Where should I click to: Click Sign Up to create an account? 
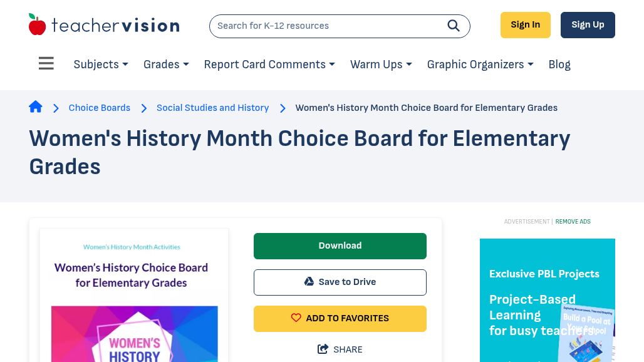[x=588, y=24]
